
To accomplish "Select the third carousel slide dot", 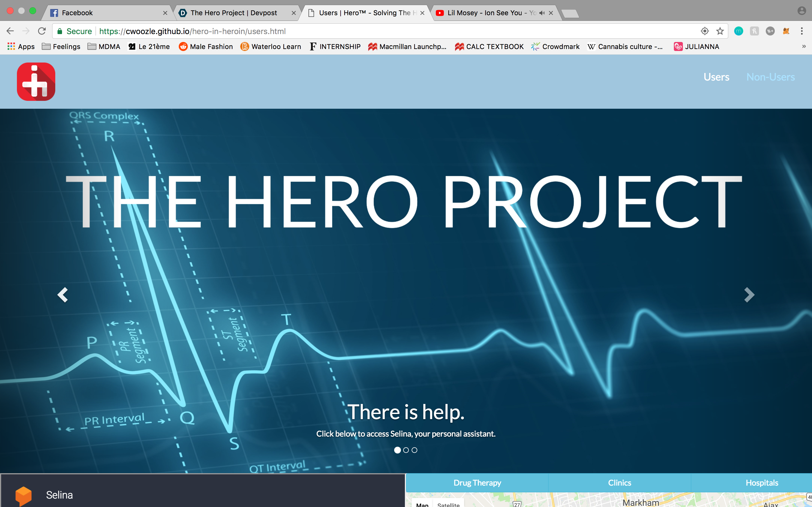I will 415,450.
